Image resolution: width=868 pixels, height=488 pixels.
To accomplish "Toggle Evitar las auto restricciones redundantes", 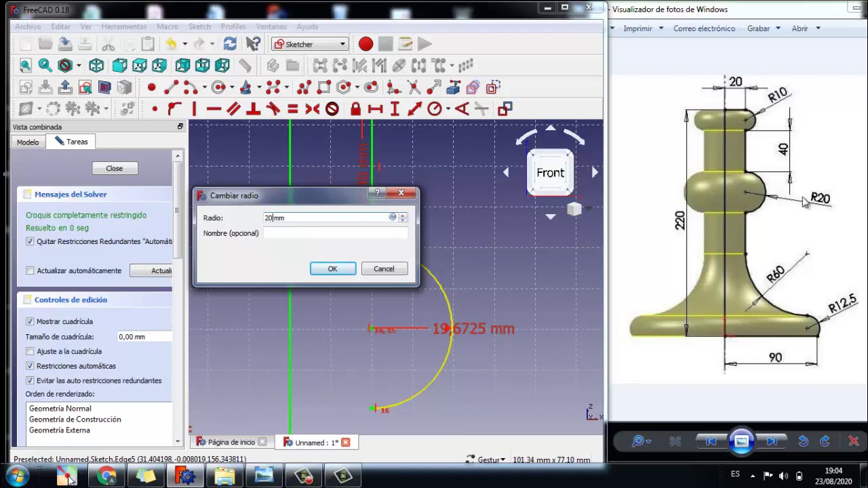I will pyautogui.click(x=30, y=380).
